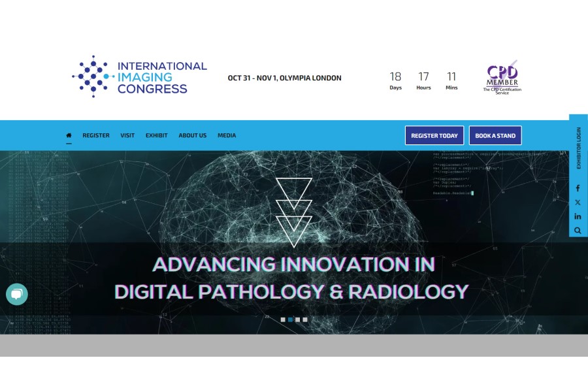The image size is (588, 392).
Task: Open the Visit menu item
Action: point(127,135)
